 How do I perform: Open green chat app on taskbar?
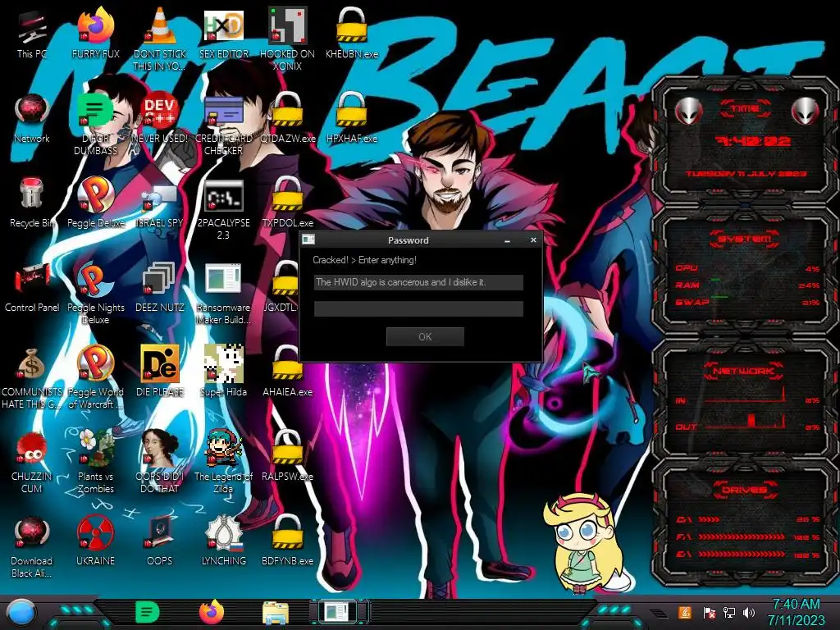(x=148, y=612)
